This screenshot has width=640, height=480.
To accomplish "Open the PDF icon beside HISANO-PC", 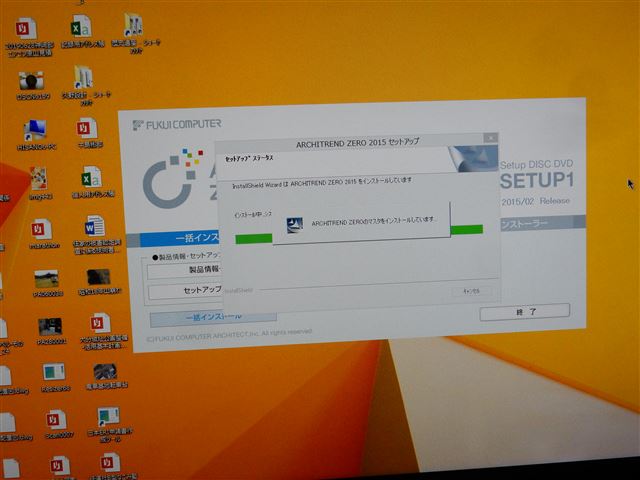I will (87, 128).
